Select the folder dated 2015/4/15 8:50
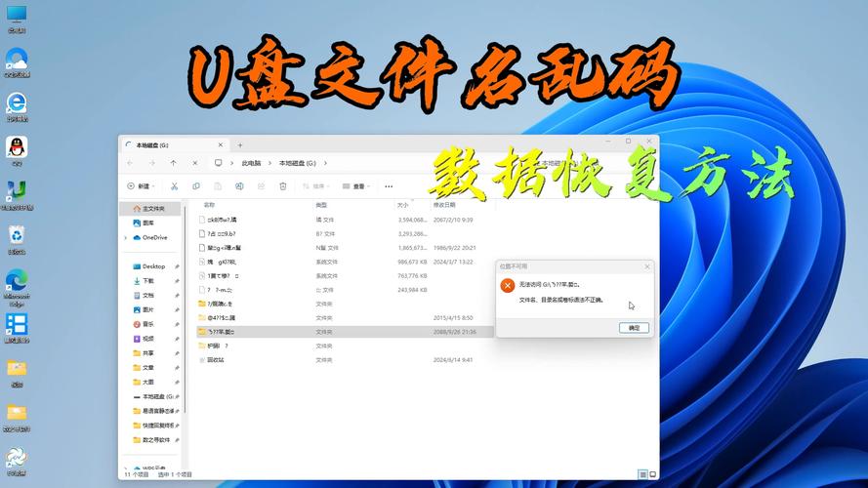The width and height of the screenshot is (868, 488). (345, 318)
